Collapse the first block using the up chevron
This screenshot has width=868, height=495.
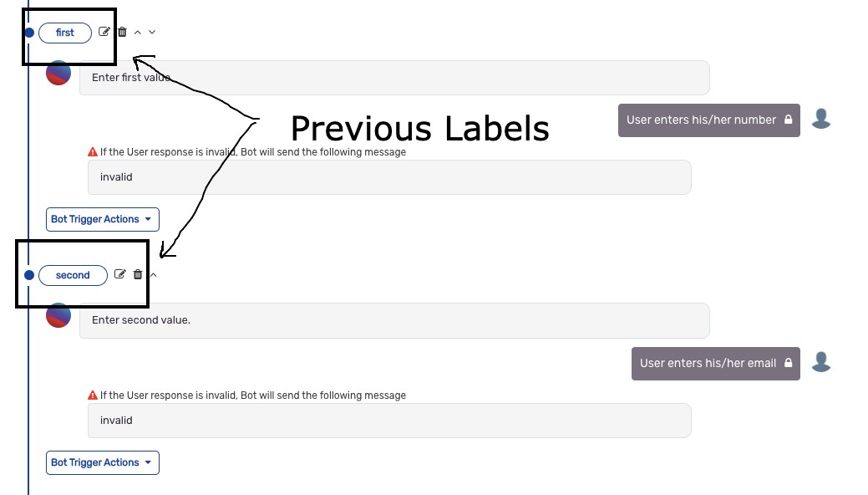click(137, 32)
